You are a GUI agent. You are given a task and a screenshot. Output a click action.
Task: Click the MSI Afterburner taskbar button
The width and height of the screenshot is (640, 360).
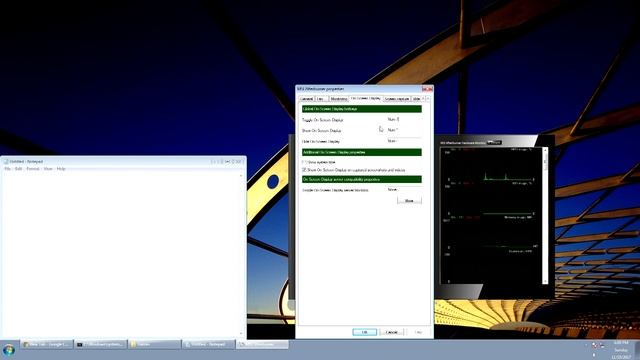(262, 344)
